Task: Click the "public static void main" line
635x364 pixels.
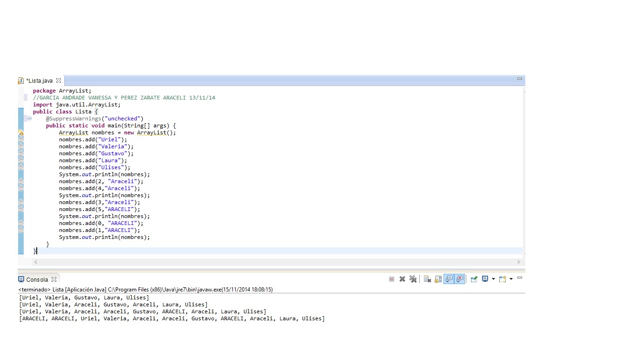Action: click(x=111, y=126)
